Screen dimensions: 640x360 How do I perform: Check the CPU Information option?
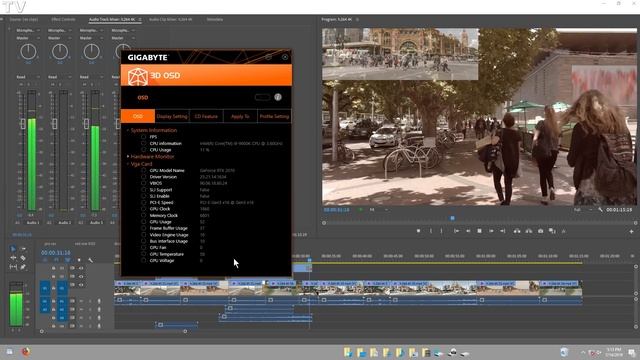(x=143, y=143)
